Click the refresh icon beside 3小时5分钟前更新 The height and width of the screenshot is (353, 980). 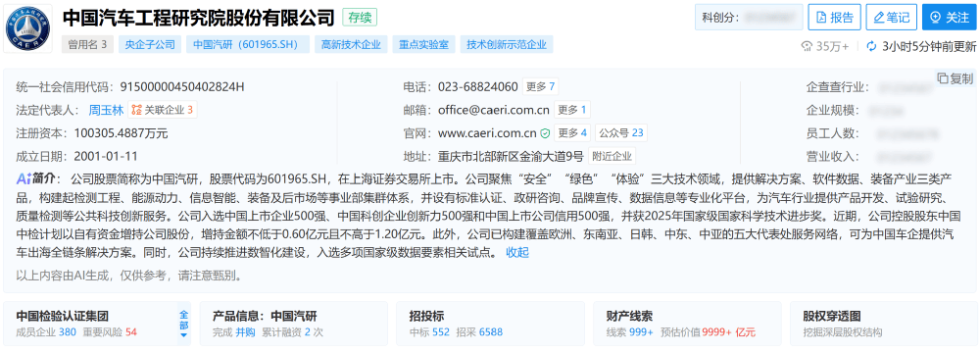coord(872,46)
